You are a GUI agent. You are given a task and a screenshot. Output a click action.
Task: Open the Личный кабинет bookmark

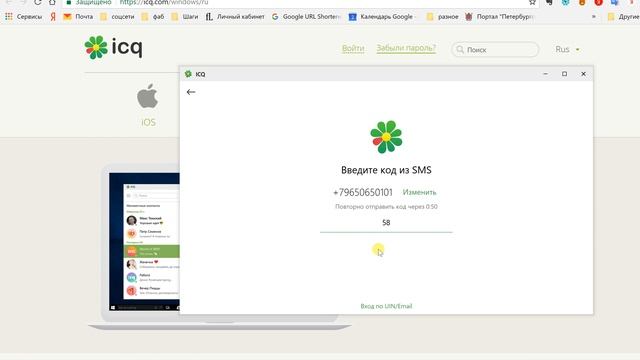click(235, 17)
